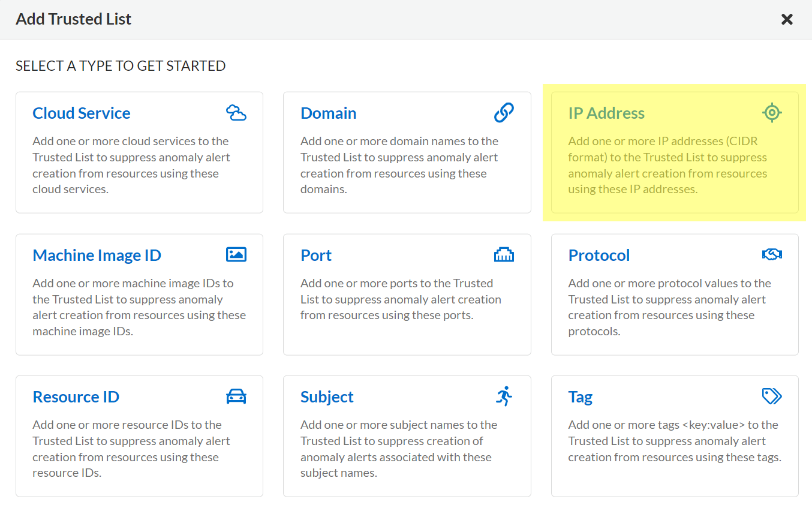The width and height of the screenshot is (812, 511).
Task: Click the Port card description text
Action: click(401, 299)
